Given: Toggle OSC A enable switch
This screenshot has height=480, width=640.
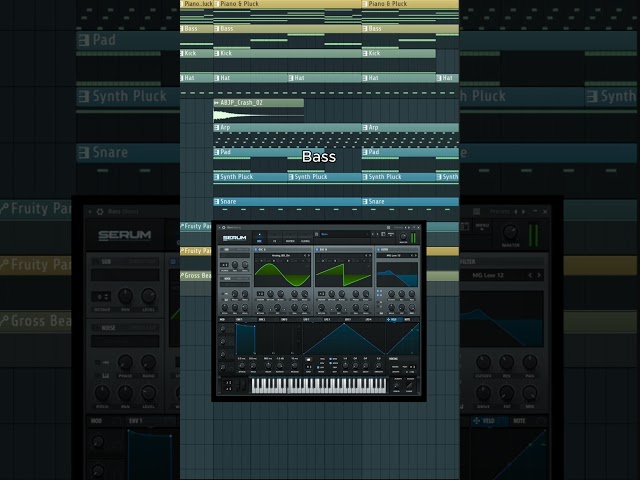Looking at the screenshot, I should click(x=256, y=249).
